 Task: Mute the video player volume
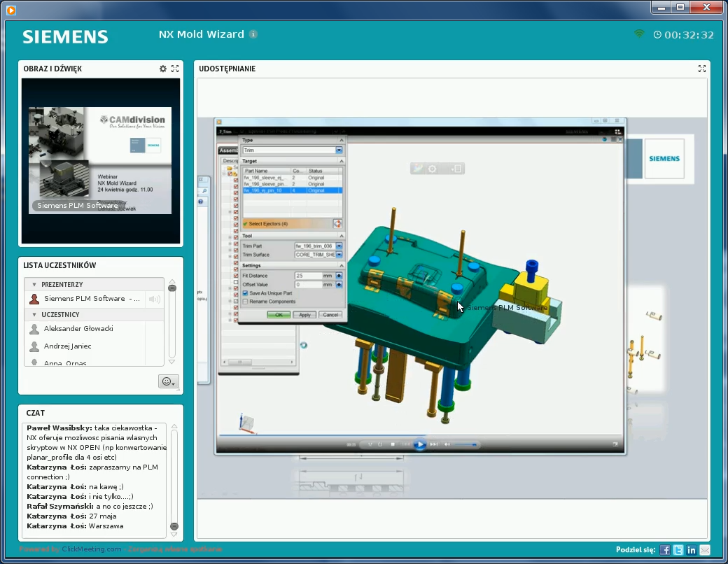[447, 444]
